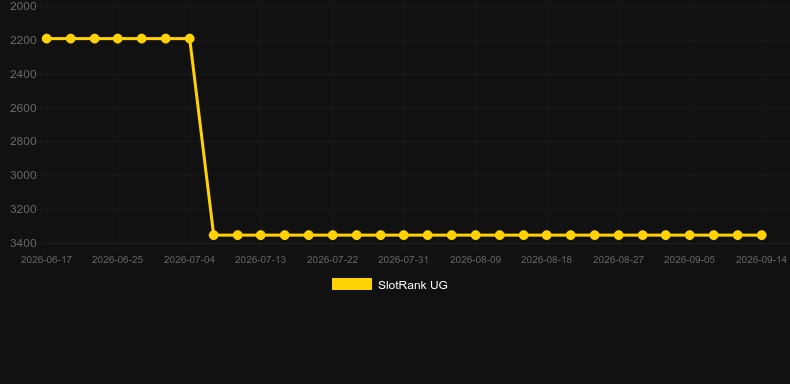790x384 pixels.
Task: Click the 2026-09-14 x-axis label
Action: click(761, 260)
